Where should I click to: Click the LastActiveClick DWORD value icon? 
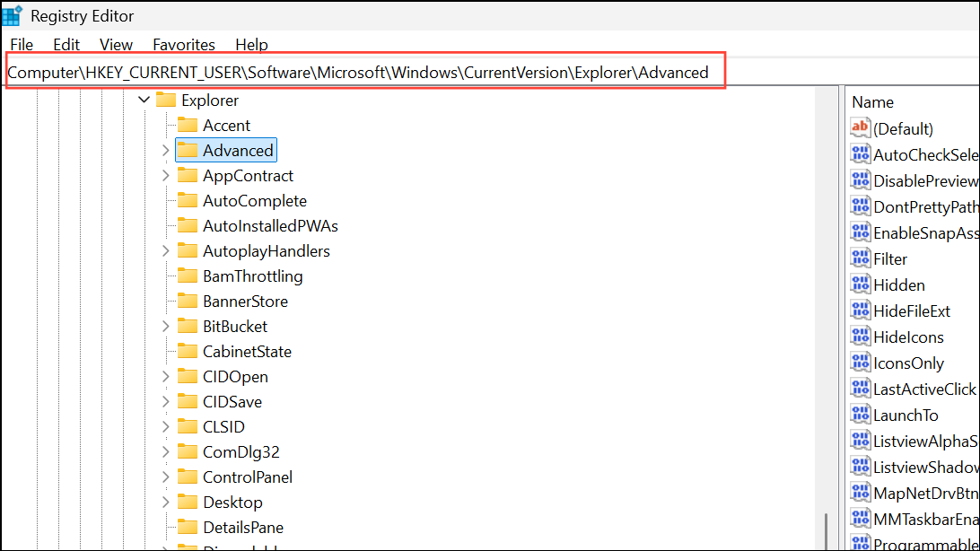pyautogui.click(x=860, y=389)
